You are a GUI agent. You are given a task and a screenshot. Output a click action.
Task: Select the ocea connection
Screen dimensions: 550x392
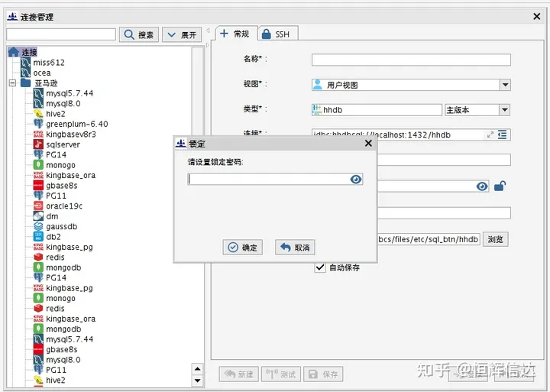pos(42,73)
